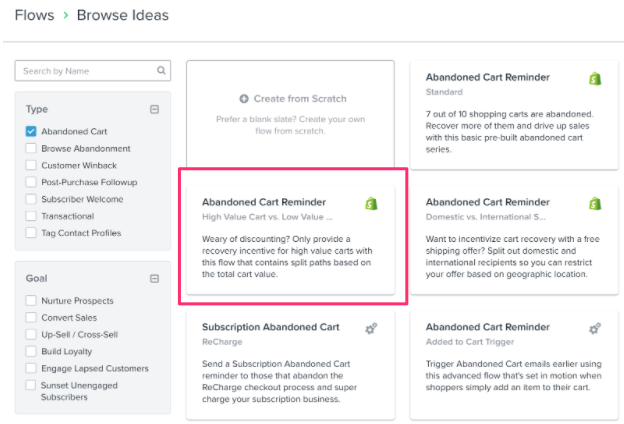Viewport: 624px width, 424px height.
Task: Collapse the Type filter section
Action: click(154, 109)
